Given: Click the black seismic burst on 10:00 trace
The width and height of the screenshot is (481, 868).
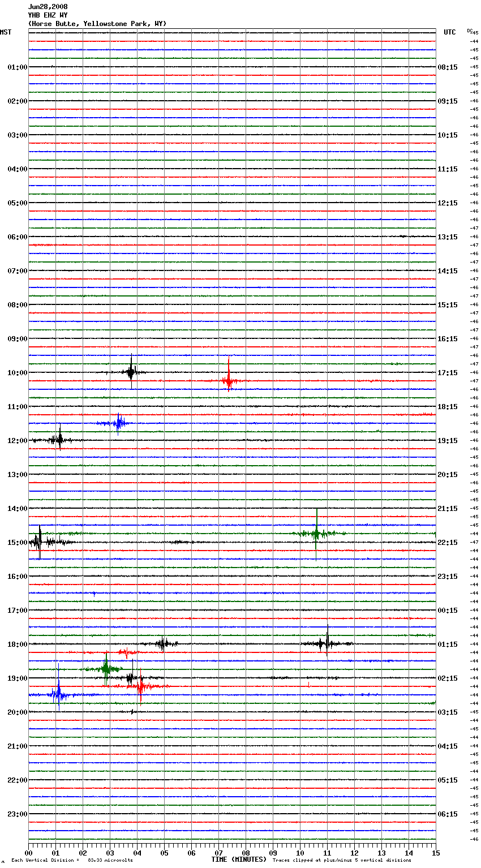Looking at the screenshot, I should tap(131, 372).
